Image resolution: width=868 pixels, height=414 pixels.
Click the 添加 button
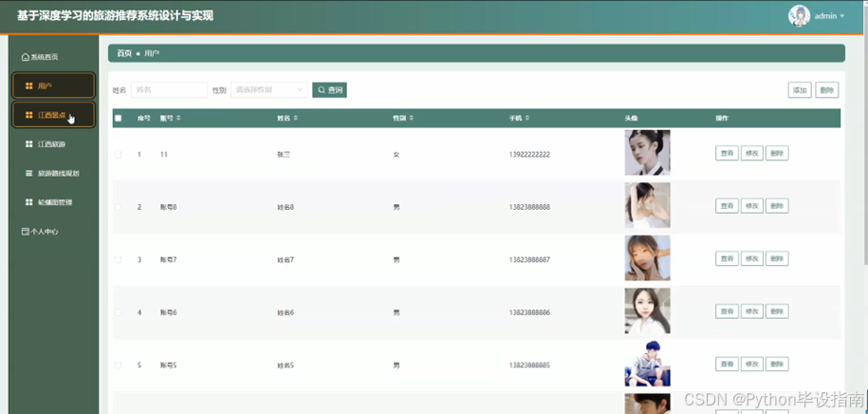pyautogui.click(x=800, y=90)
